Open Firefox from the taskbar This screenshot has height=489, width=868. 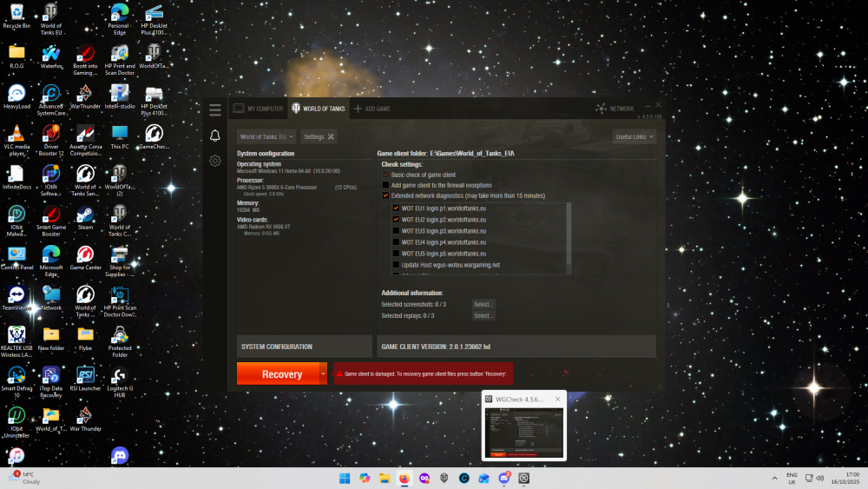pos(404,478)
